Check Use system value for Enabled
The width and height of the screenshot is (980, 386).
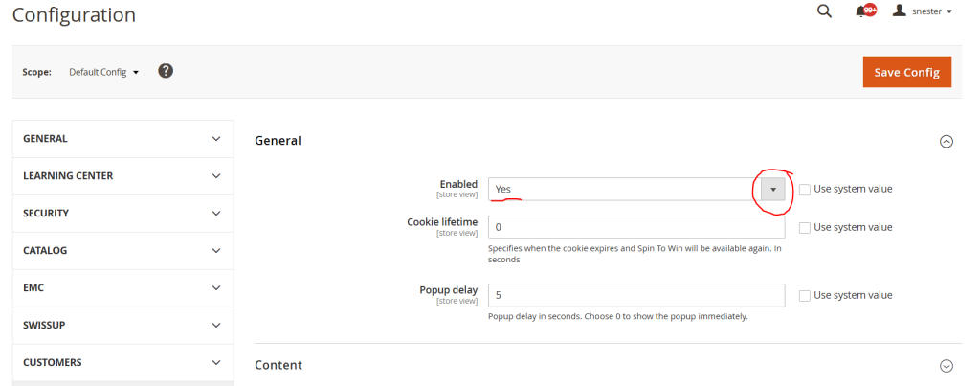[805, 189]
